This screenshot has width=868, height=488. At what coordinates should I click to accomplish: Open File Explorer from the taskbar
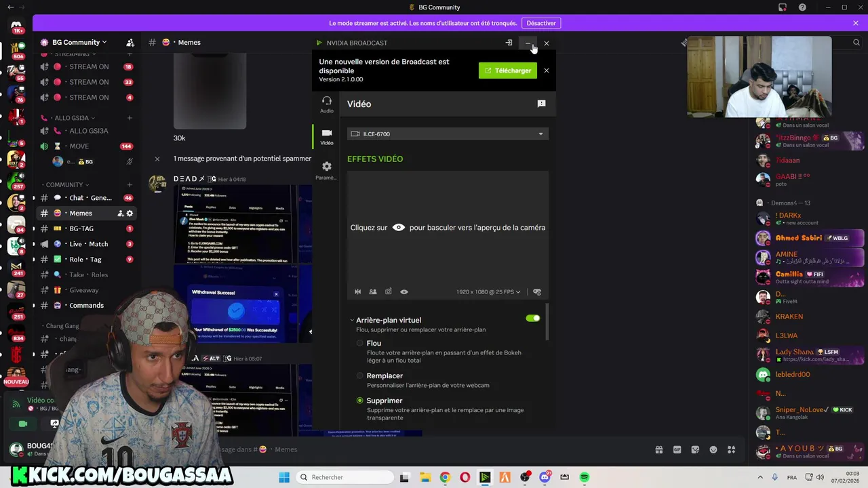pos(425,477)
